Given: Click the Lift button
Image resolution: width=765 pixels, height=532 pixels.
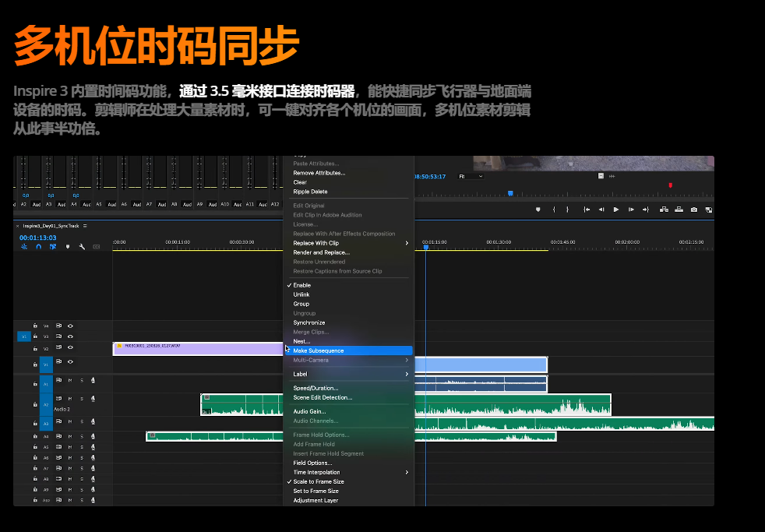Looking at the screenshot, I should tap(664, 210).
